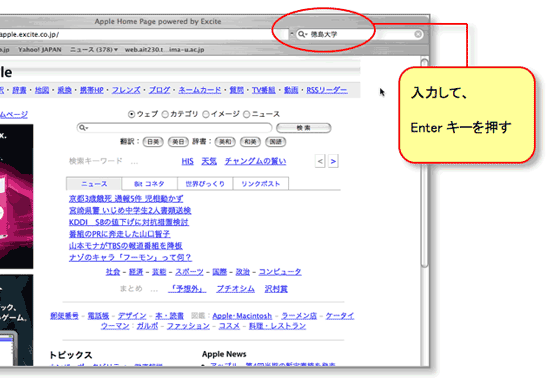Screen dimensions: 550x381
Task: Open the TV番組 top navigation link
Action: [x=264, y=90]
